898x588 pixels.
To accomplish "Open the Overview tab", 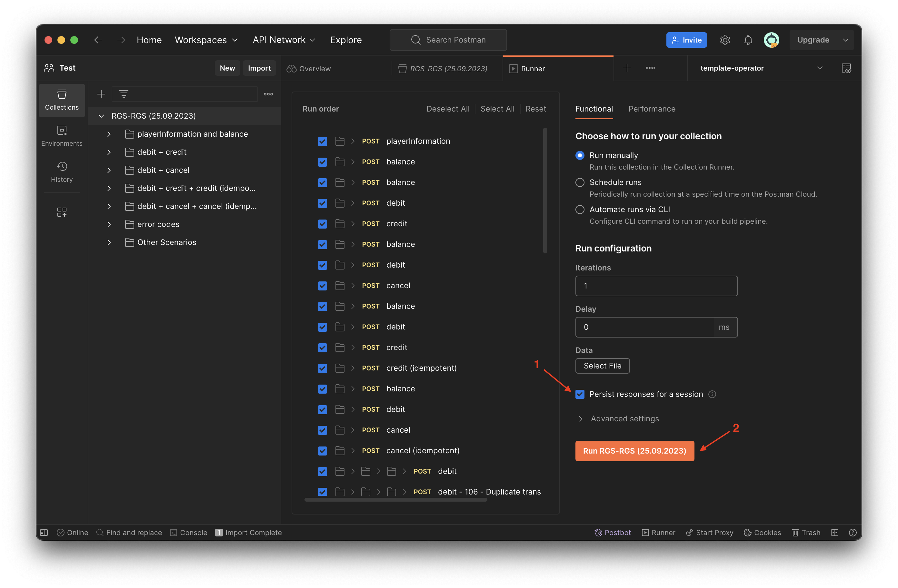I will (x=314, y=69).
